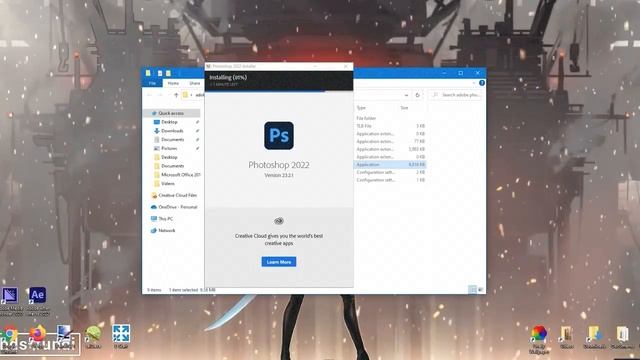Open Adobe After Effects desktop shortcut

38,301
